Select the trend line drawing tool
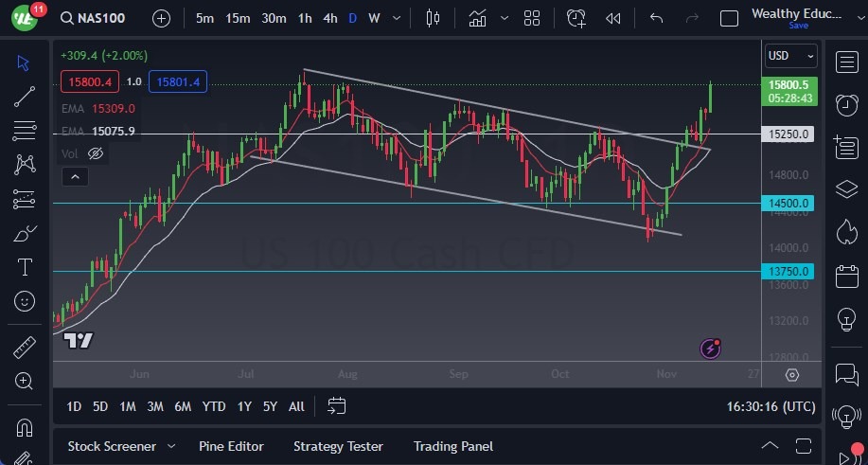Screen dimensions: 868x465 coord(25,97)
